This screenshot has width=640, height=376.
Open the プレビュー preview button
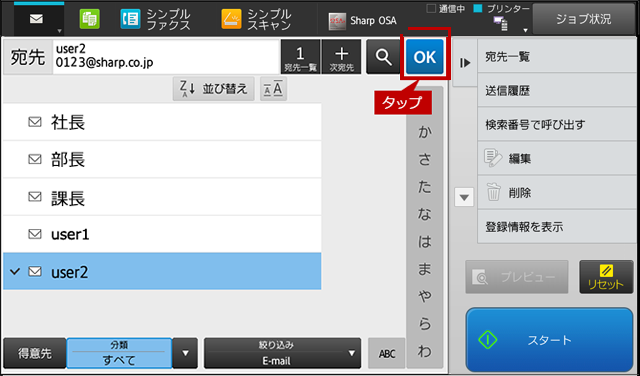[517, 277]
